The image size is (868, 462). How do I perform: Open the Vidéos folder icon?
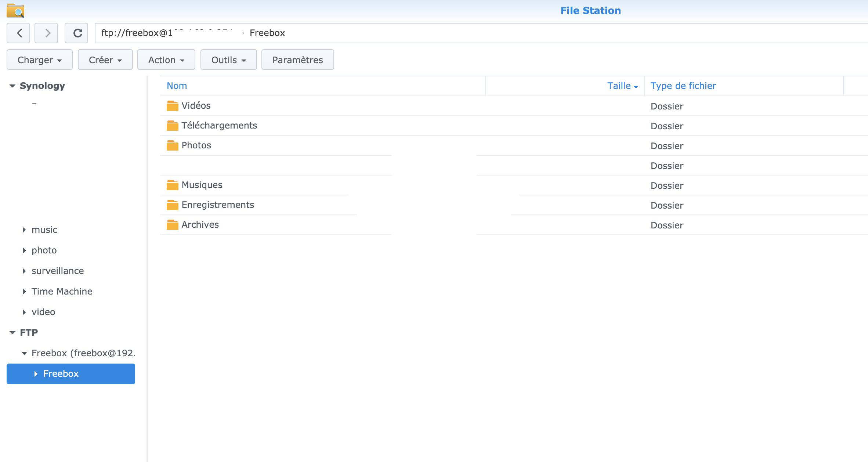pyautogui.click(x=172, y=106)
